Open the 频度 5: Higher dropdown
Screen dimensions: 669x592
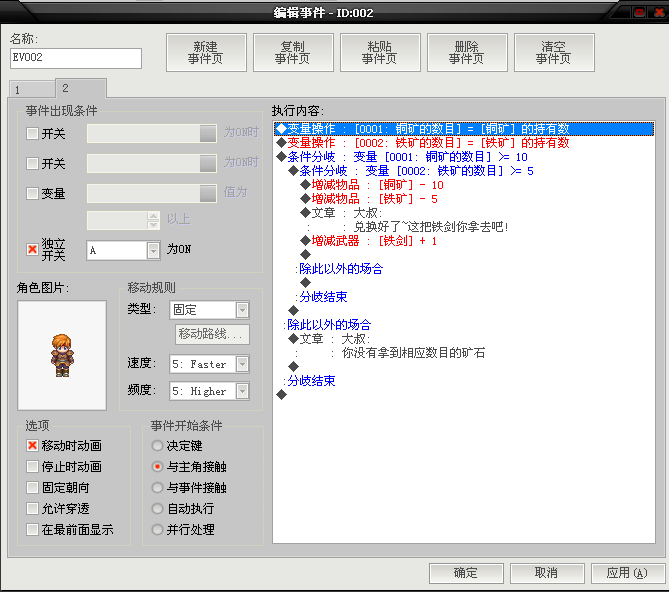pos(242,391)
